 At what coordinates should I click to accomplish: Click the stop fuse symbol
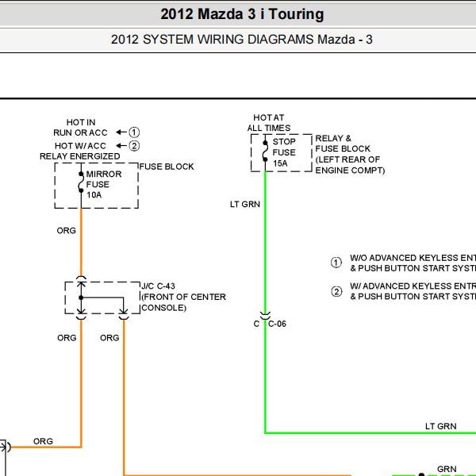click(x=265, y=151)
